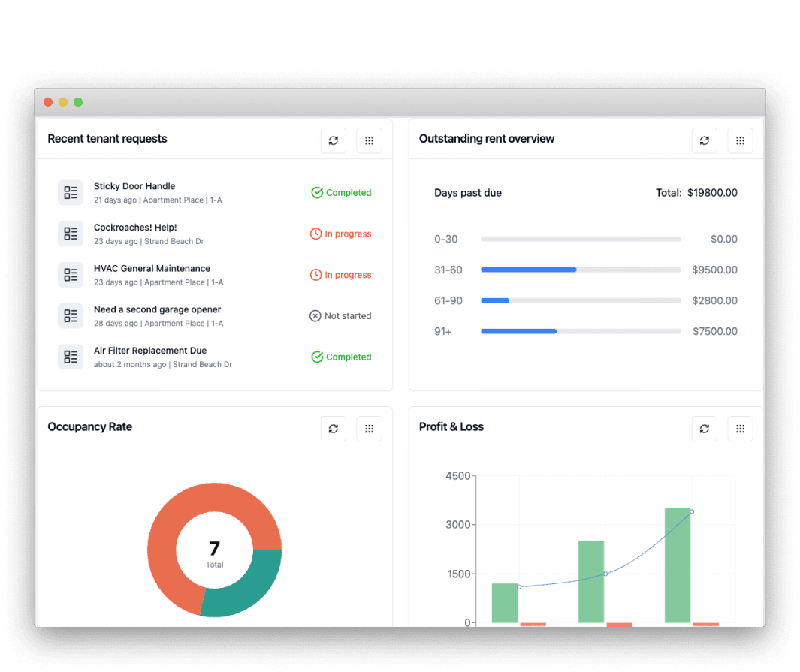Click the tallest green profit bar
The image size is (800, 672).
click(x=678, y=565)
